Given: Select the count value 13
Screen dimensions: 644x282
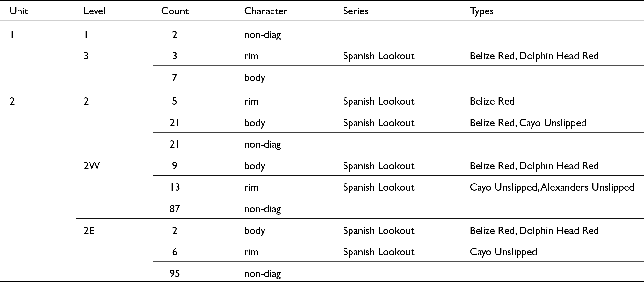Looking at the screenshot, I should click(175, 187).
